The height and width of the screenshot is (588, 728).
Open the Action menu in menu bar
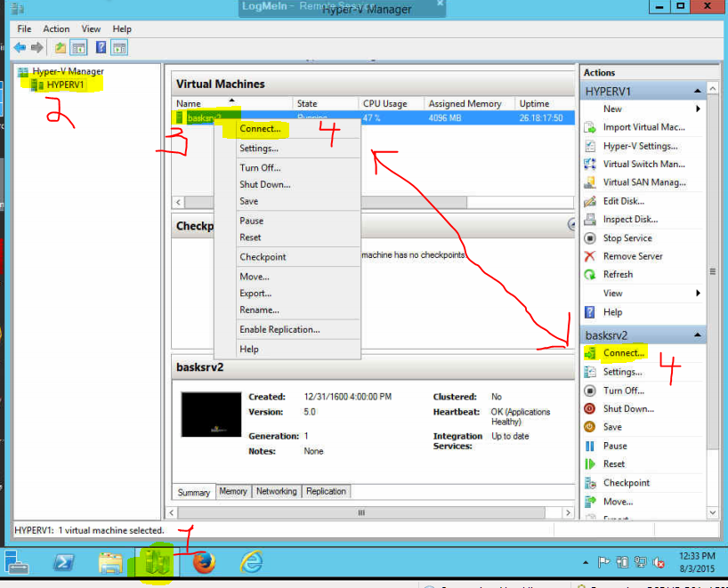click(x=56, y=29)
